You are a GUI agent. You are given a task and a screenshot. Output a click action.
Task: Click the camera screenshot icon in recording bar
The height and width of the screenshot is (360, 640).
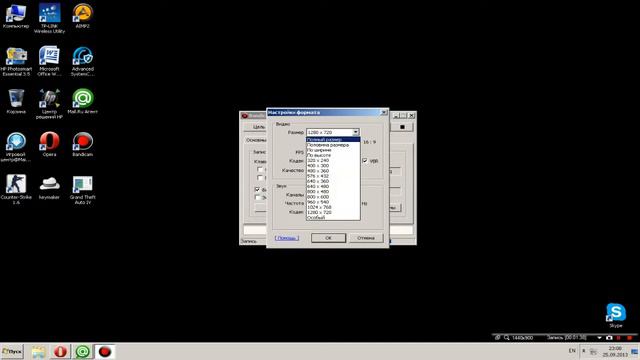point(609,338)
